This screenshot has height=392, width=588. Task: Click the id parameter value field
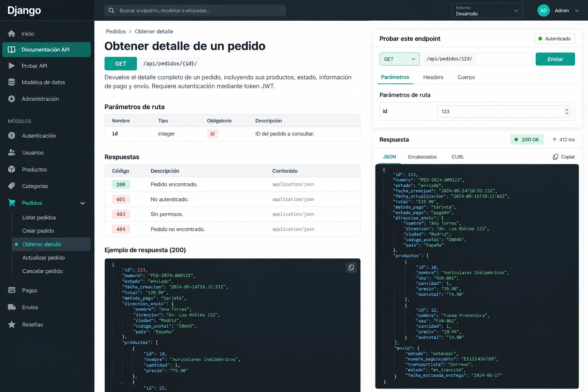505,111
